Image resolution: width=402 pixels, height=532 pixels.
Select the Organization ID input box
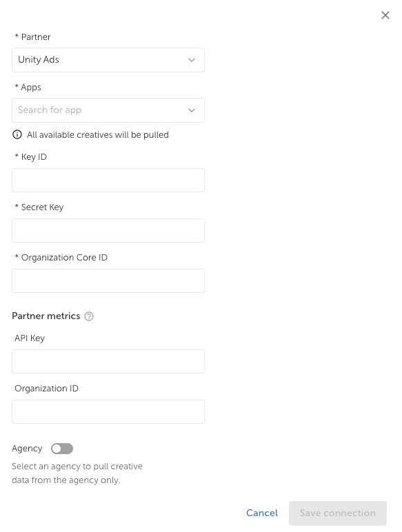[108, 411]
